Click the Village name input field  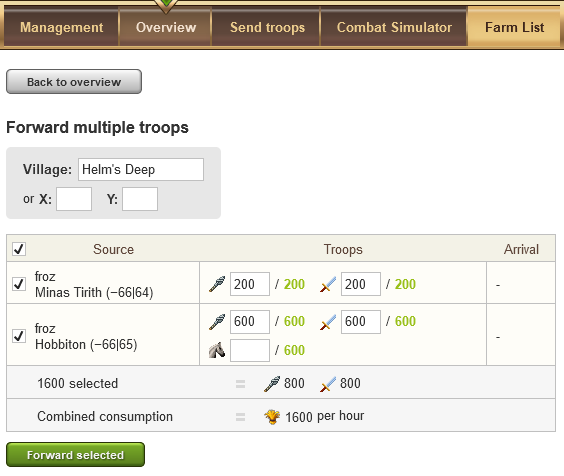141,169
